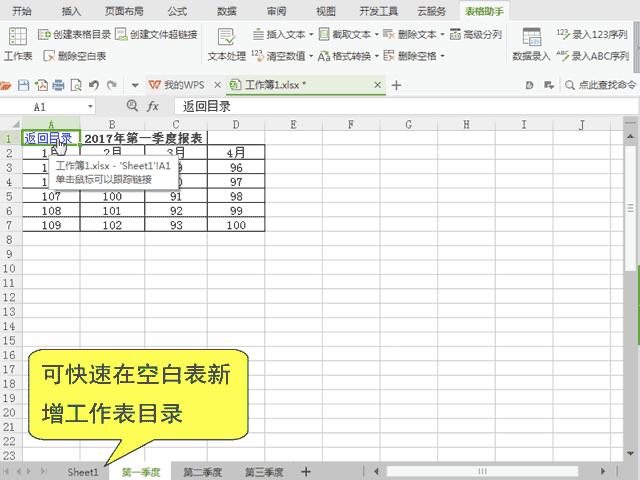Click the 清空数值 clear values icon
The width and height of the screenshot is (640, 480).
click(x=258, y=56)
